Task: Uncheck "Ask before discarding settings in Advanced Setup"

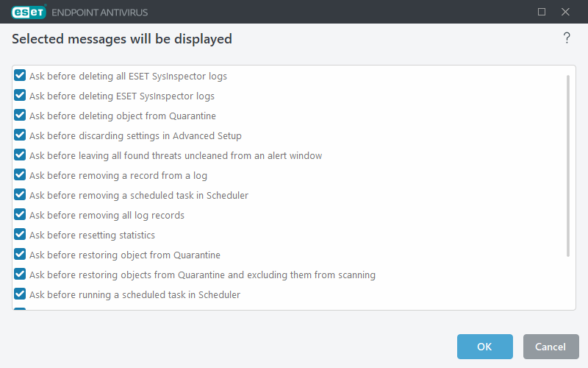Action: point(21,135)
